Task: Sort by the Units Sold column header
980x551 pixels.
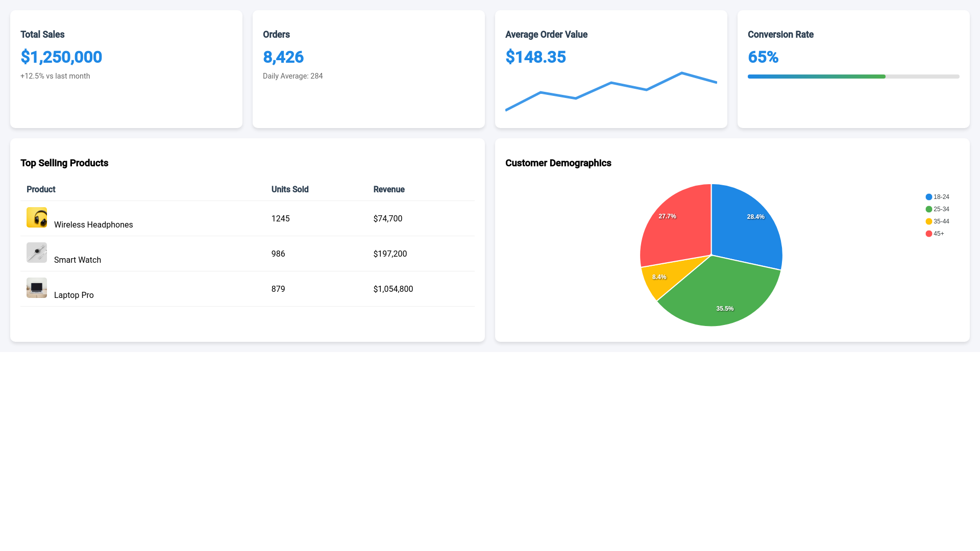Action: 290,189
